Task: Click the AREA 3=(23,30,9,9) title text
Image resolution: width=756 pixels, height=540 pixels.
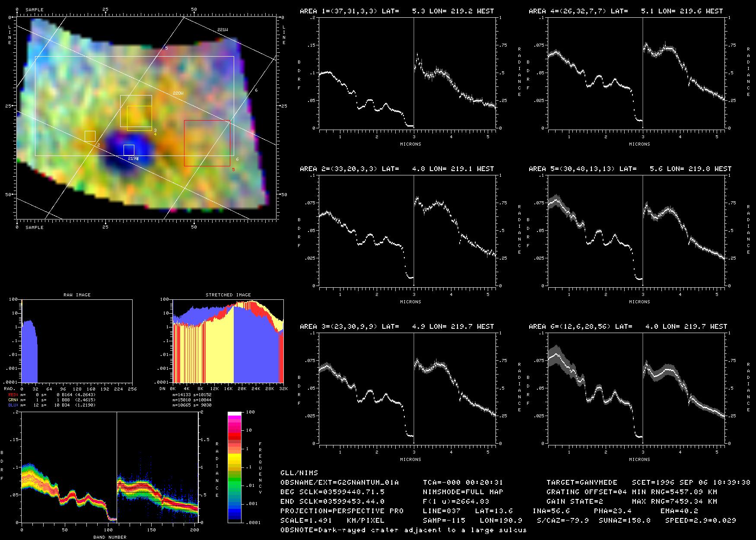Action: (x=339, y=327)
